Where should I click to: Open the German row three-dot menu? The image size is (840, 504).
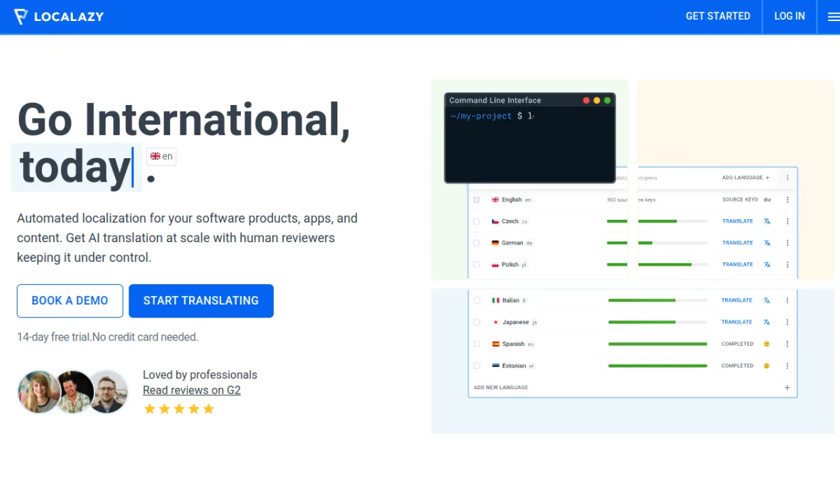click(787, 243)
